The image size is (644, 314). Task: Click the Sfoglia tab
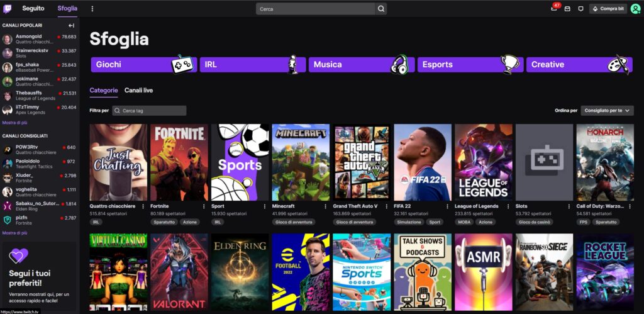67,9
